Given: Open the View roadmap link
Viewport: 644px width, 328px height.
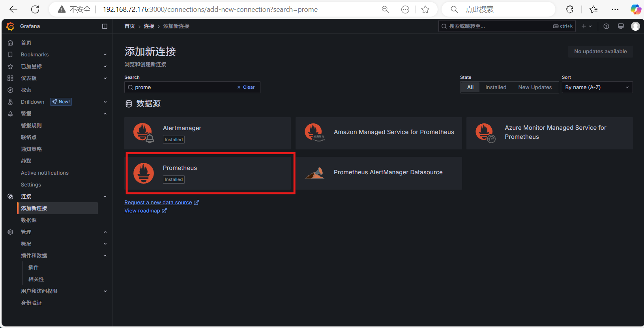Looking at the screenshot, I should click(146, 211).
